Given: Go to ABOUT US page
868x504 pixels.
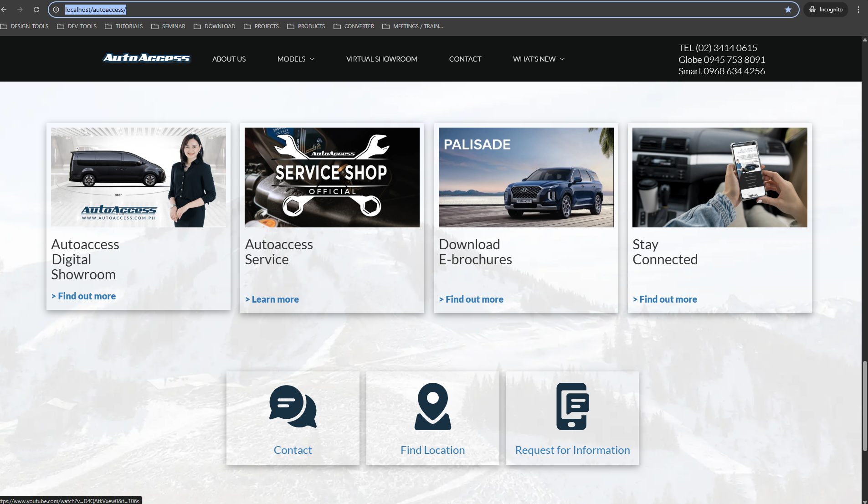Looking at the screenshot, I should point(229,59).
